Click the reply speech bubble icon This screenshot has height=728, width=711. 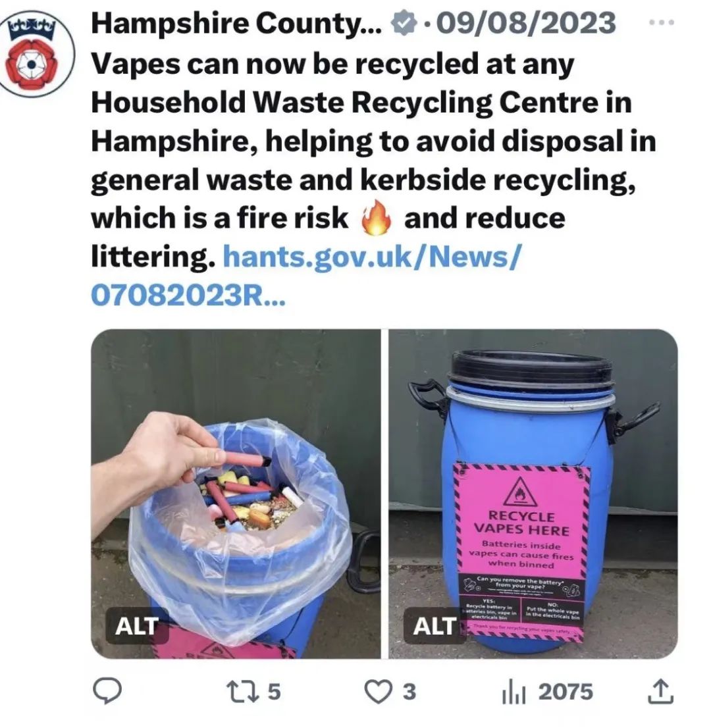coord(108,691)
